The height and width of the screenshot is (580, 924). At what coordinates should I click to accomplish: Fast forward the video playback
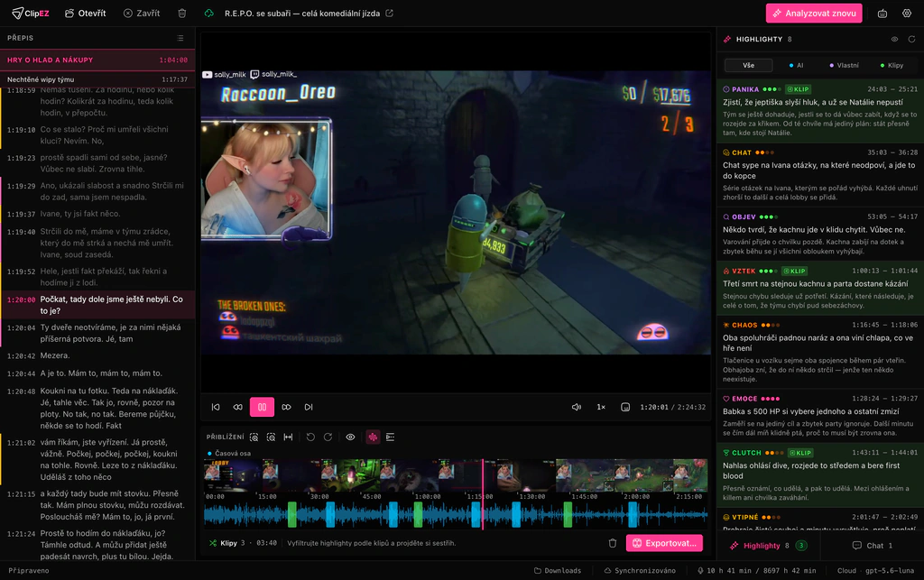pyautogui.click(x=286, y=407)
